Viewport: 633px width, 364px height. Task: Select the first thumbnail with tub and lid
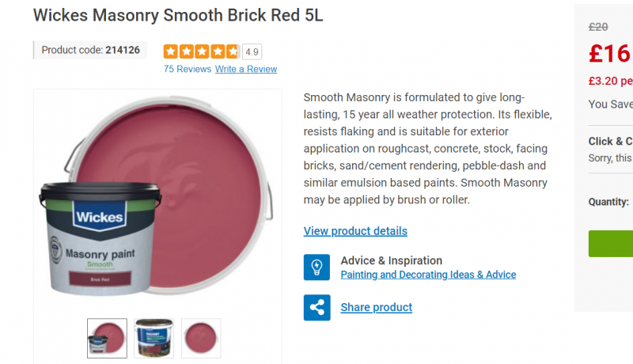107,339
